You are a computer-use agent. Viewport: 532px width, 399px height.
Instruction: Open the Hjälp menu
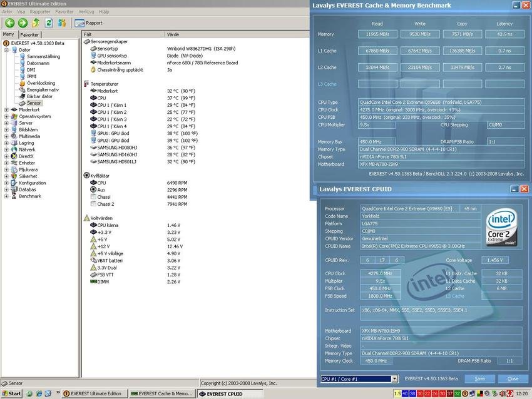[x=104, y=11]
